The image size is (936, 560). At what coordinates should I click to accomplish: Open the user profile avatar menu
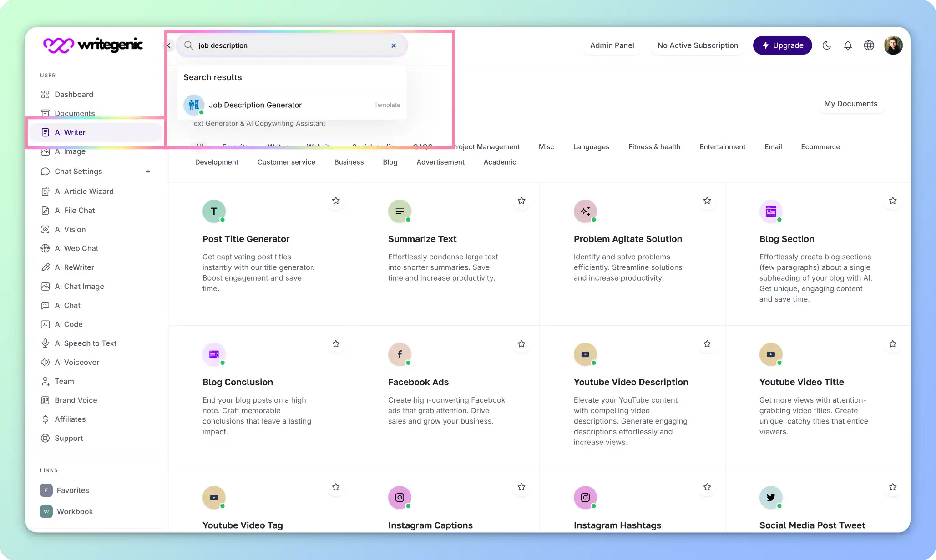pos(893,45)
